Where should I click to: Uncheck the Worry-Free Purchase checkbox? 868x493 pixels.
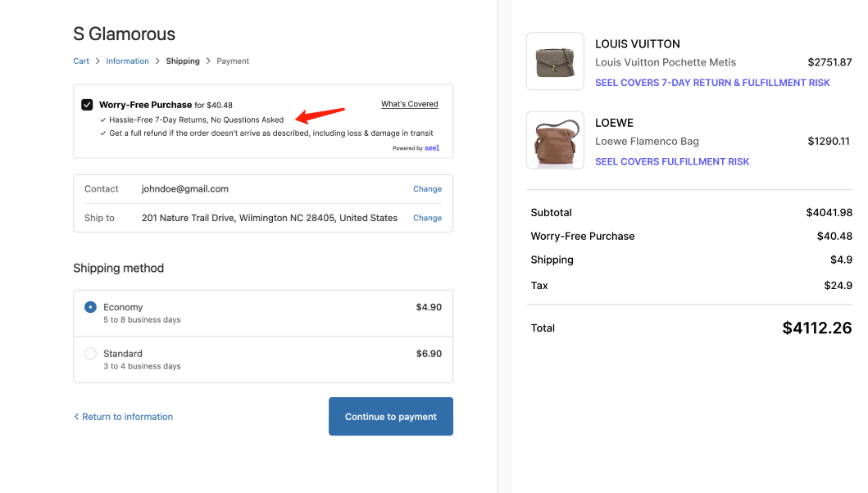(x=87, y=105)
